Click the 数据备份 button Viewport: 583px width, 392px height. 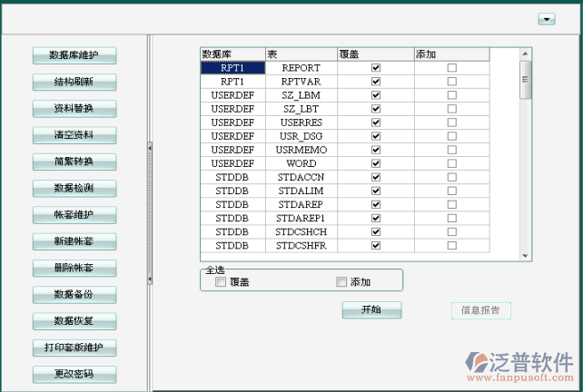coord(74,294)
